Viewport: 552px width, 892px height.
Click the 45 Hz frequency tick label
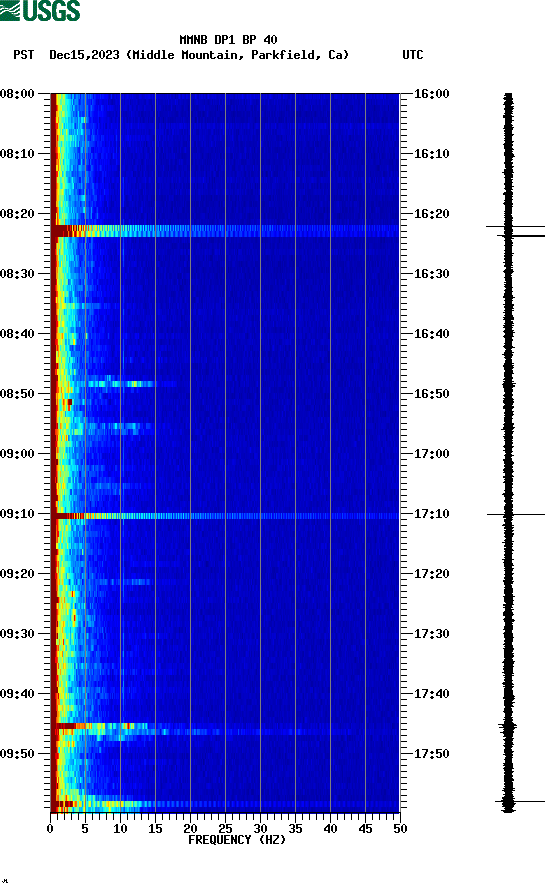[365, 829]
